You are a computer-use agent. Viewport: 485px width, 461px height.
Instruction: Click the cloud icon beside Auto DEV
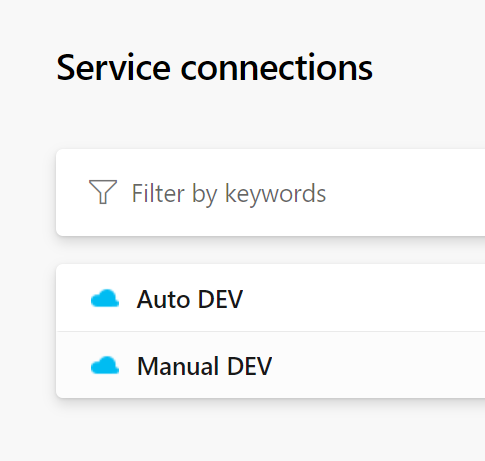click(x=105, y=298)
